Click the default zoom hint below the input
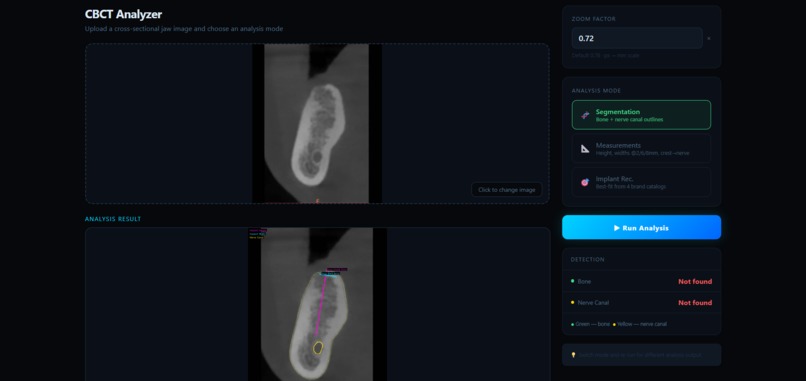 click(606, 55)
